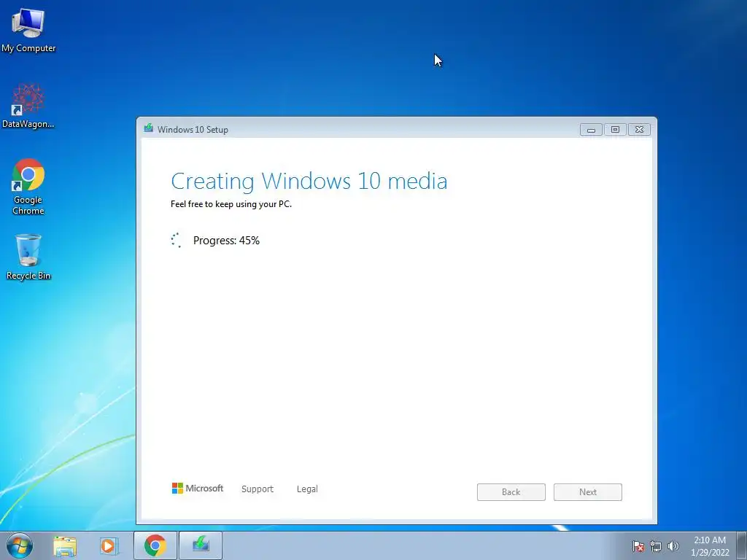Open Windows Explorer from the taskbar

coord(65,545)
